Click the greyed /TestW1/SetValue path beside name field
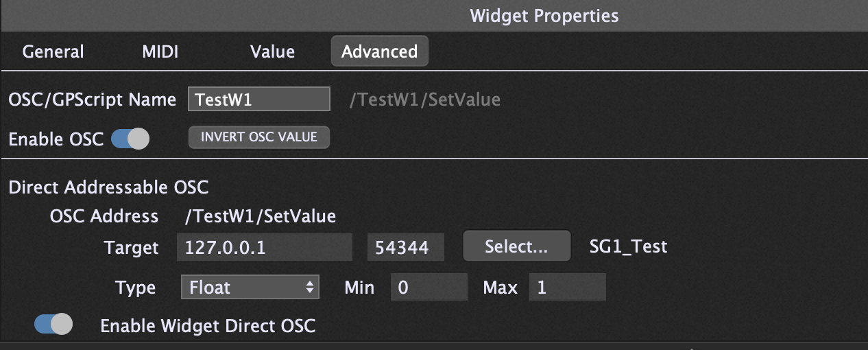The height and width of the screenshot is (350, 868). pyautogui.click(x=425, y=100)
